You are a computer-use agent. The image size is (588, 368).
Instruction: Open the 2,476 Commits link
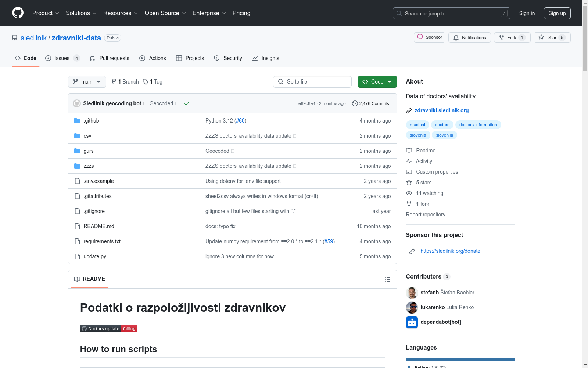[x=370, y=103]
